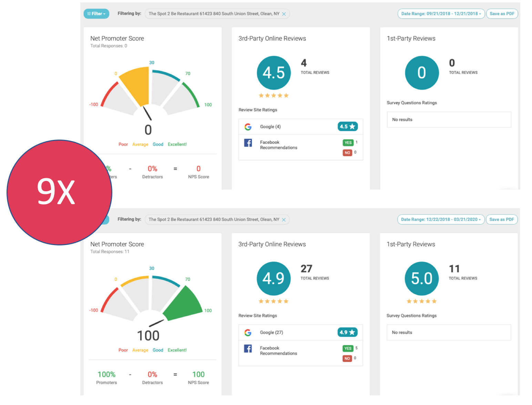Click the YES badge with count 1
Viewport: 532px width, 405px height.
pyautogui.click(x=348, y=143)
